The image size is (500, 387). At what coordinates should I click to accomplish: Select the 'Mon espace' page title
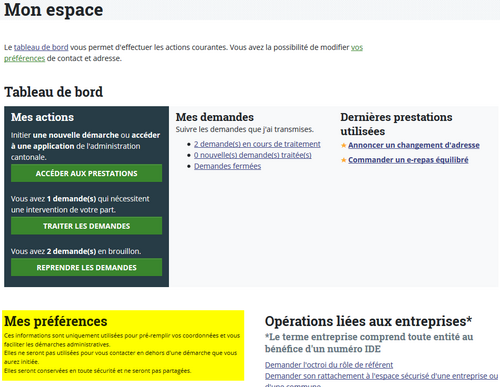coord(53,10)
